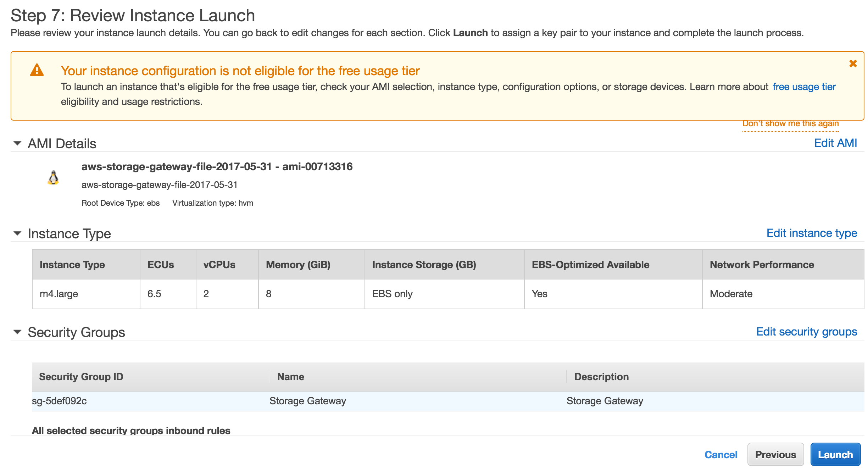Image resolution: width=868 pixels, height=471 pixels.
Task: Click the m4.large instance type cell
Action: pos(59,294)
